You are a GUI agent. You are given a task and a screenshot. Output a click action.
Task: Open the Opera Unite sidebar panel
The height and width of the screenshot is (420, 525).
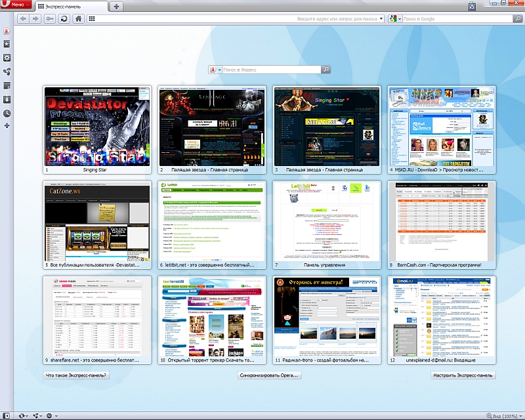(7, 72)
